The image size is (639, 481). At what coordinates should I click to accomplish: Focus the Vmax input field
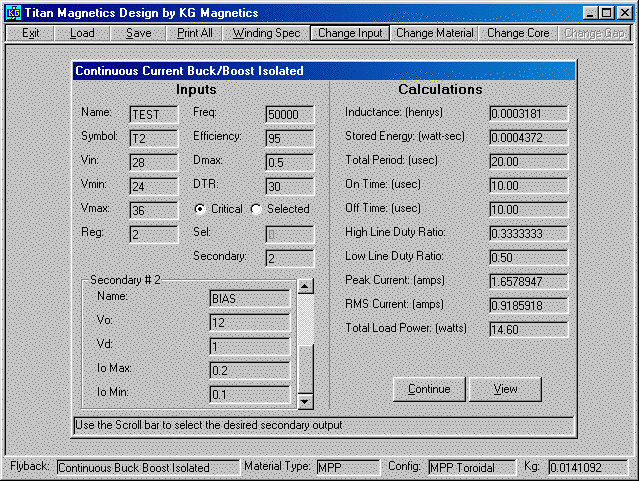tap(154, 210)
